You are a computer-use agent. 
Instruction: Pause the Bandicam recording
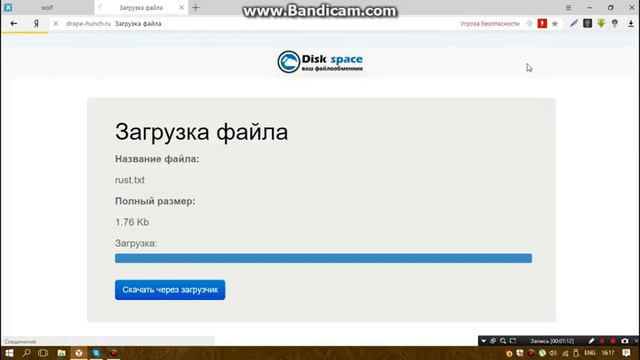pos(602,341)
